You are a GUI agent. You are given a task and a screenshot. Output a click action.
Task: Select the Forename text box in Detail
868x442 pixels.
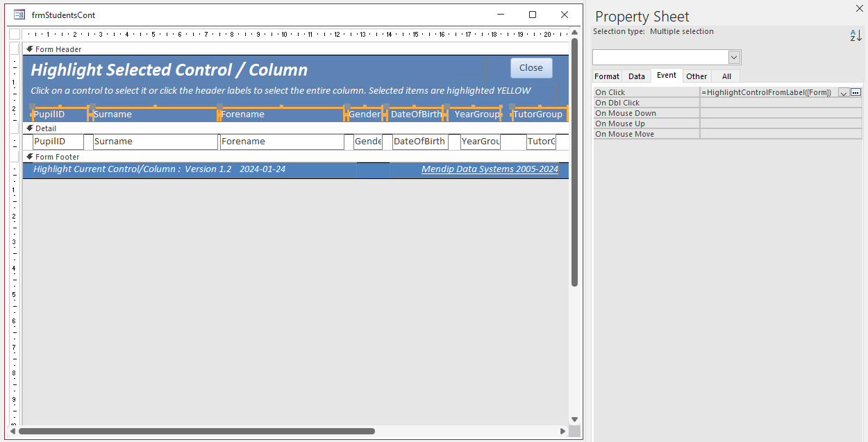(x=282, y=142)
